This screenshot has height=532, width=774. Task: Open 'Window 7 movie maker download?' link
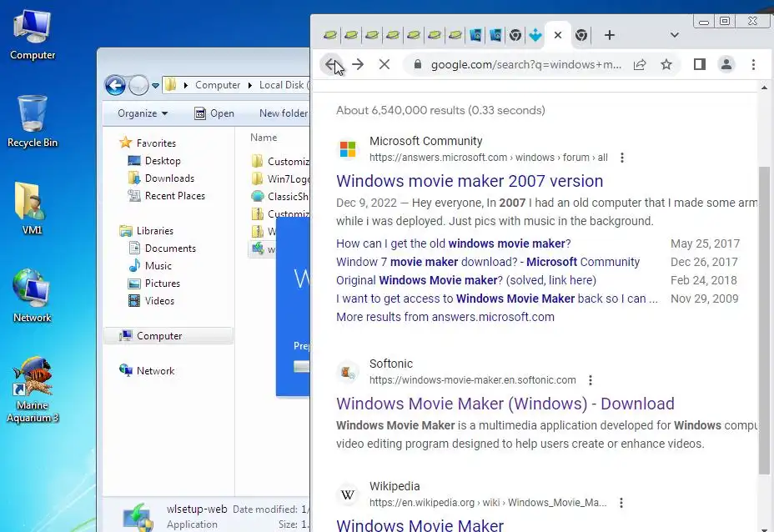click(x=488, y=262)
